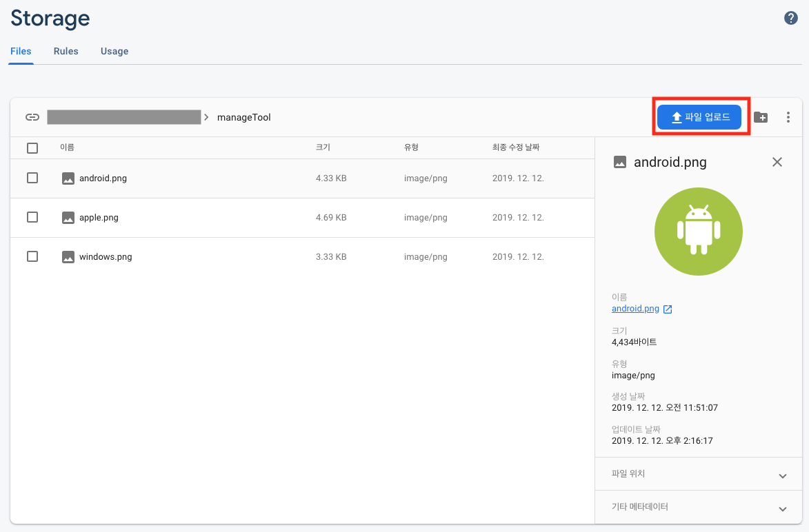Click the android logo preview thumbnail
The height and width of the screenshot is (532, 809).
click(698, 232)
